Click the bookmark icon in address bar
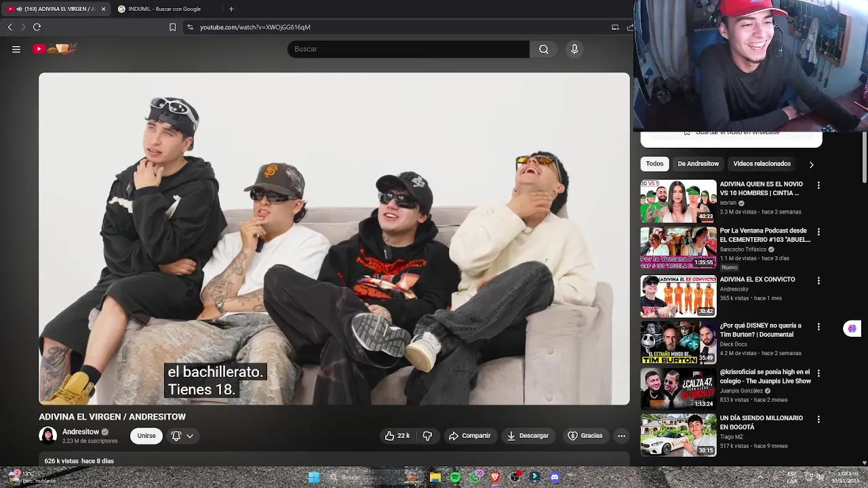 pos(172,27)
